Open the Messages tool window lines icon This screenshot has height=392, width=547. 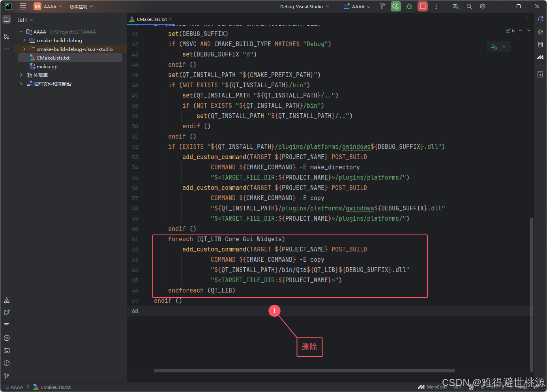(7, 325)
